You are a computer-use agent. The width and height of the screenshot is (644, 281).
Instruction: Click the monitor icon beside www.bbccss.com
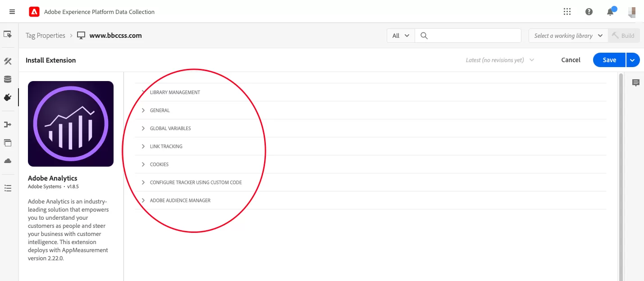click(81, 36)
